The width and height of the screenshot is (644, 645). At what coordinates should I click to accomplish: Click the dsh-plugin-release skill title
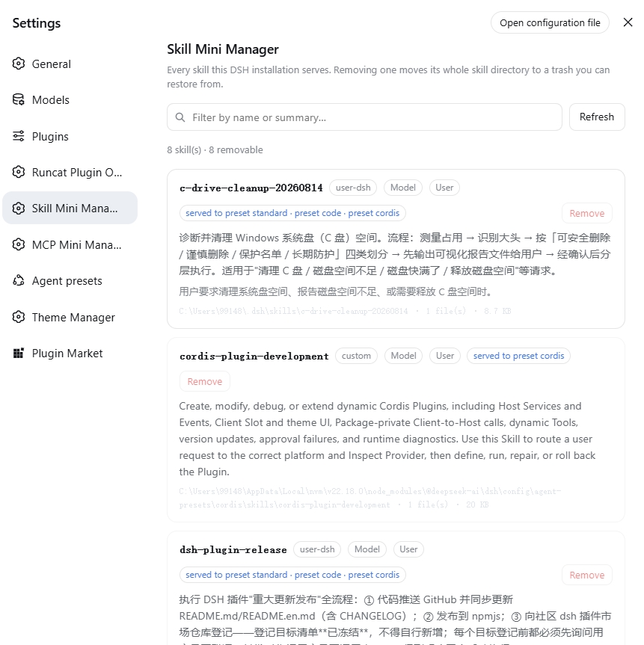(233, 549)
